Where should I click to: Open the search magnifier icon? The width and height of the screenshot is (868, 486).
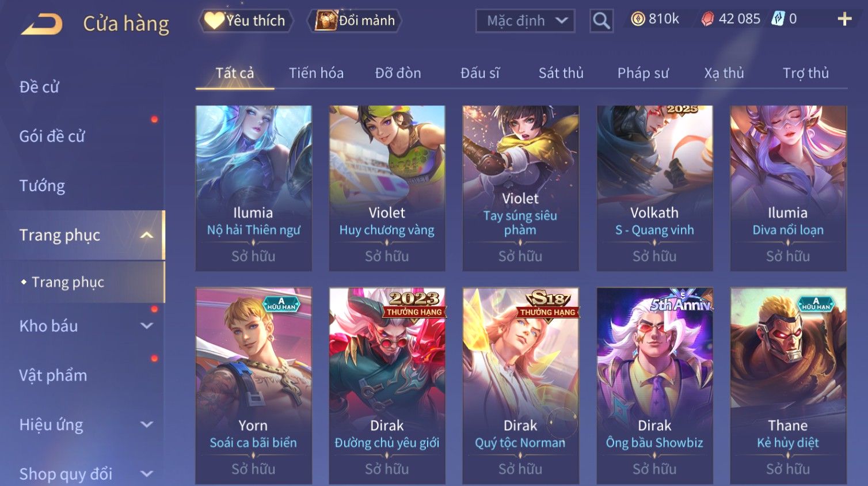[601, 21]
